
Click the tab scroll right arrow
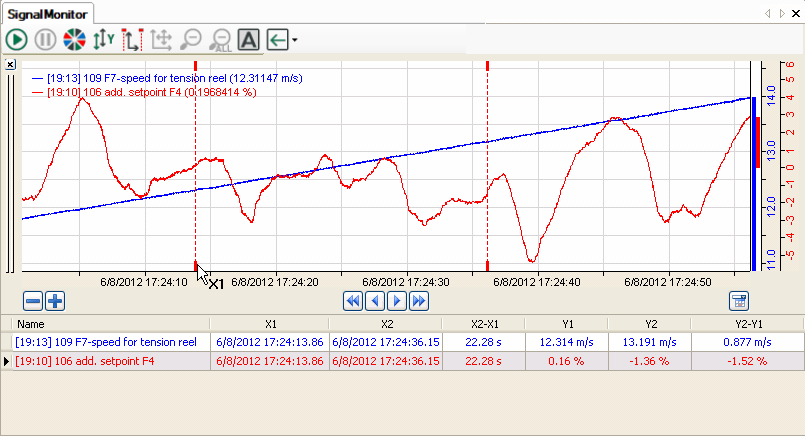782,13
